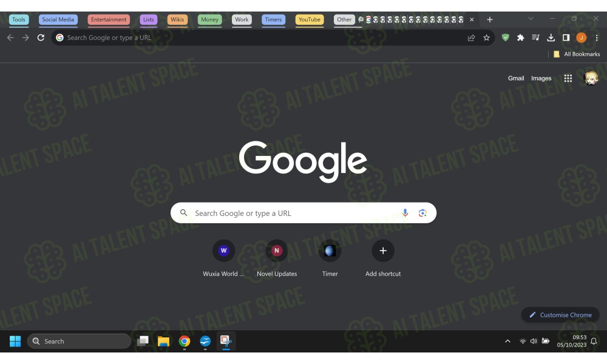Open the Entertainment tab group
The image size is (607, 364).
109,19
